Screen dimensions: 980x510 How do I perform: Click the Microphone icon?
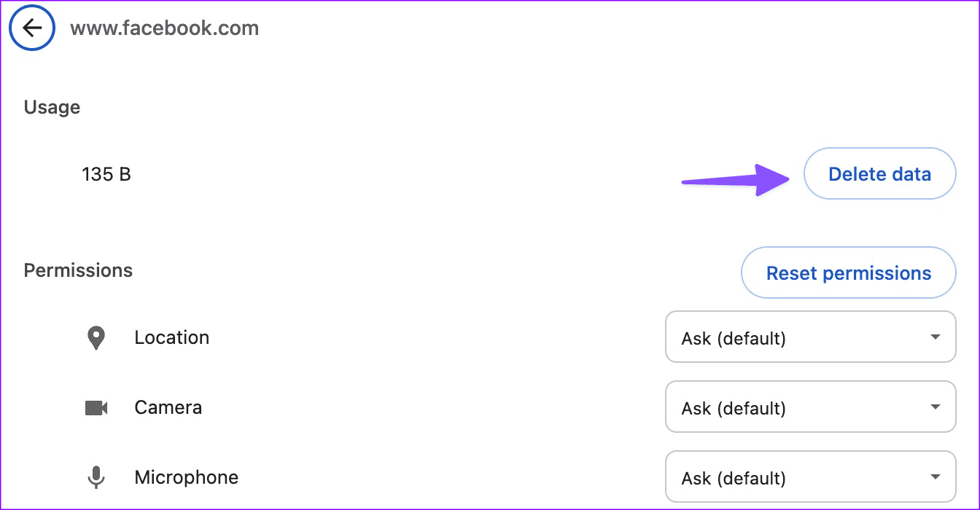click(x=96, y=478)
